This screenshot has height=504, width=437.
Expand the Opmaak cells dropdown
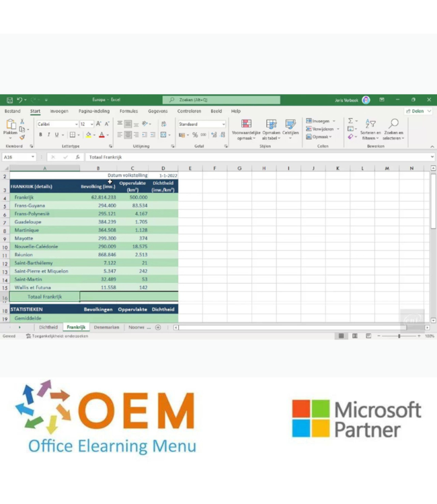click(x=330, y=137)
